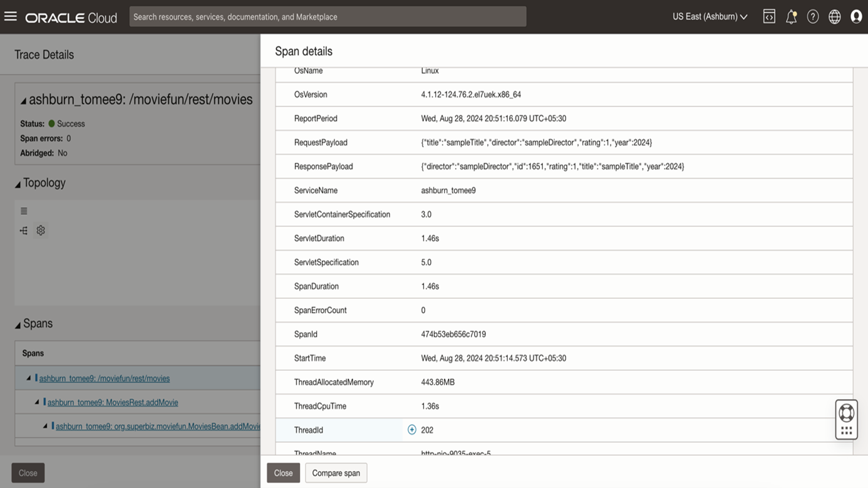
Task: Collapse the Topology section
Action: coord(18,184)
